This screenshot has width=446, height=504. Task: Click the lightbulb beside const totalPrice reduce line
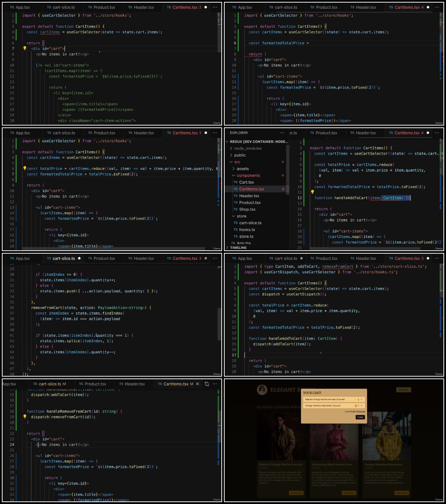point(25,168)
